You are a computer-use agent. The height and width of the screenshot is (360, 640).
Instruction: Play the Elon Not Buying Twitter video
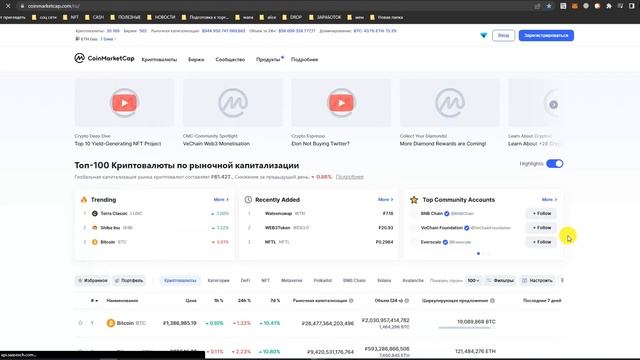[341, 103]
